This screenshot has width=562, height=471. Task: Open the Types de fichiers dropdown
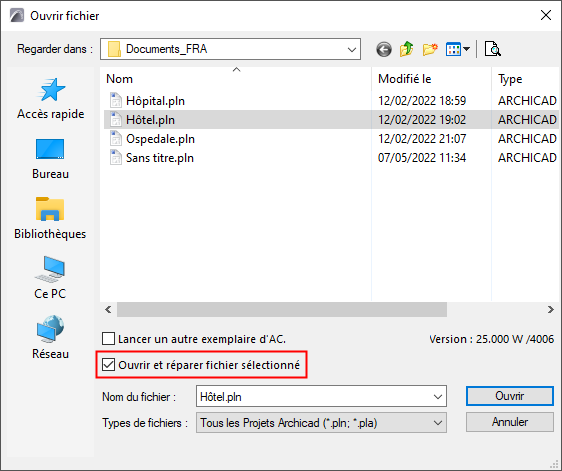pos(321,423)
